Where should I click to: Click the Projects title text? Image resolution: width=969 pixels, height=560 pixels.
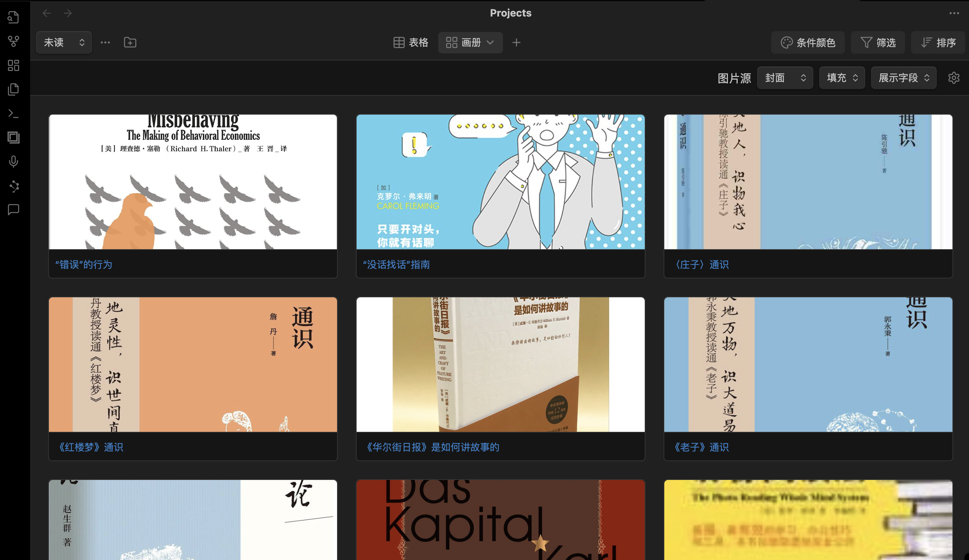pos(510,13)
